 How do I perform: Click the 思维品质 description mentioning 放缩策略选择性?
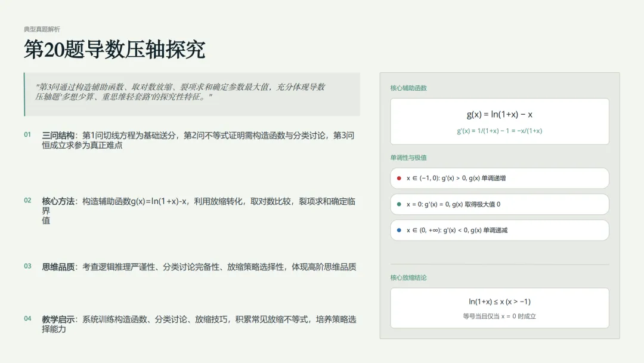(219, 267)
